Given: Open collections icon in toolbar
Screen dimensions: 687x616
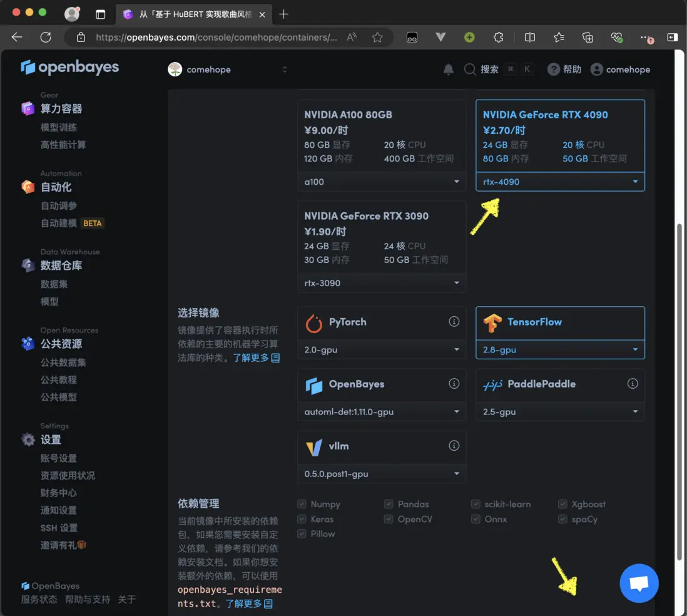Looking at the screenshot, I should click(588, 38).
